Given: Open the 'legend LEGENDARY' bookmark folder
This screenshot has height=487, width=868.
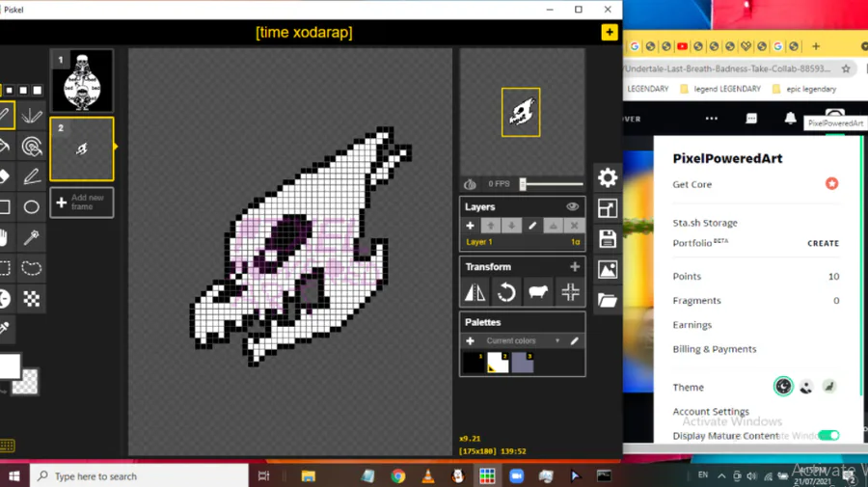Looking at the screenshot, I should click(x=720, y=89).
